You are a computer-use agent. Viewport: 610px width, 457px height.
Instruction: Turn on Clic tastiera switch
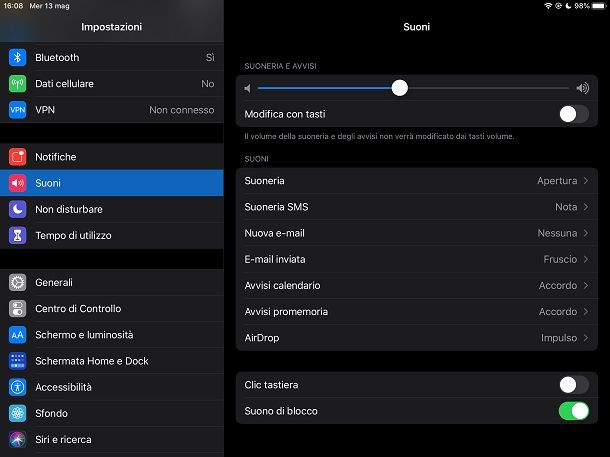pos(574,385)
